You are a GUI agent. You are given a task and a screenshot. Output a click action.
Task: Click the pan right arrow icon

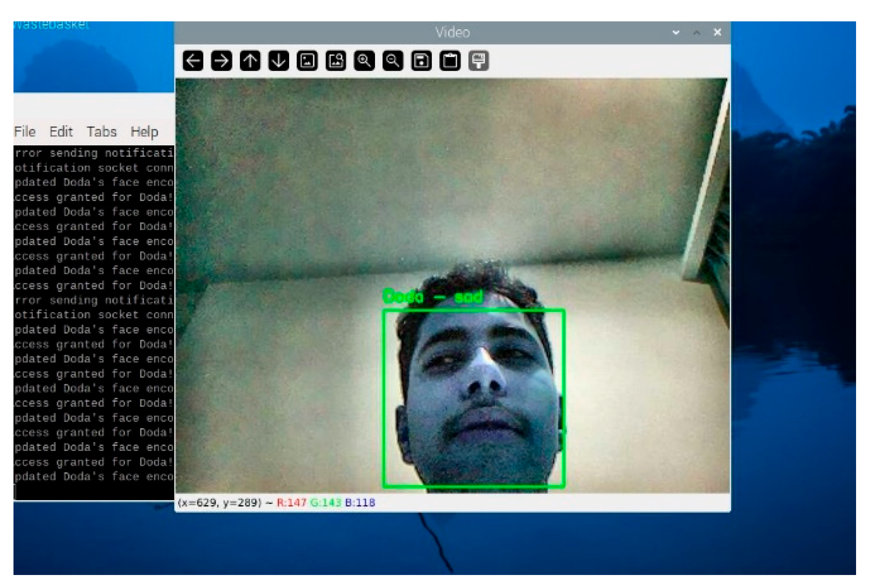(x=222, y=61)
